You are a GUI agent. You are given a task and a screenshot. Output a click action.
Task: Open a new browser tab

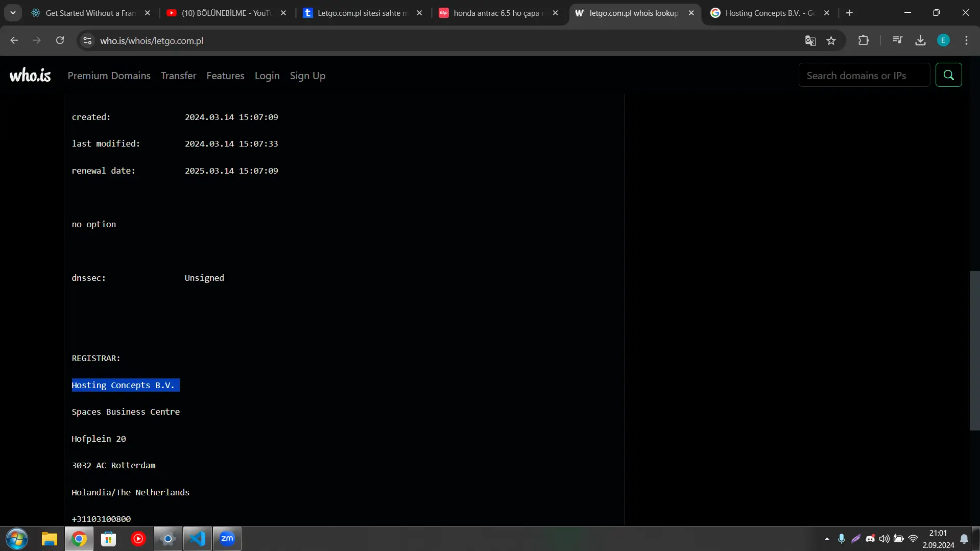[849, 13]
